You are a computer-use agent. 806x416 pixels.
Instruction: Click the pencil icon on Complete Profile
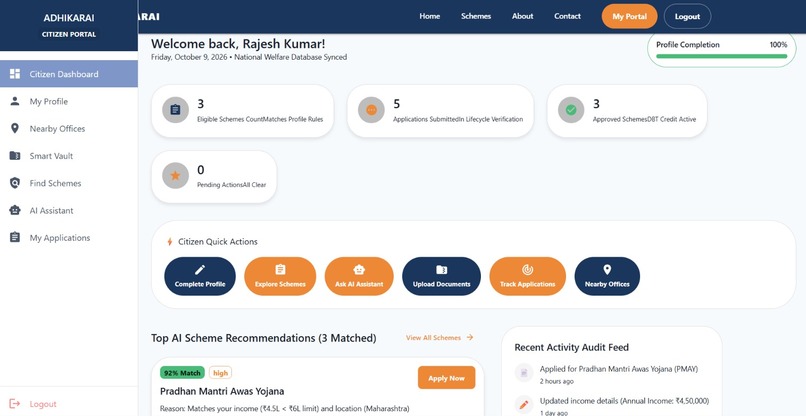(200, 270)
